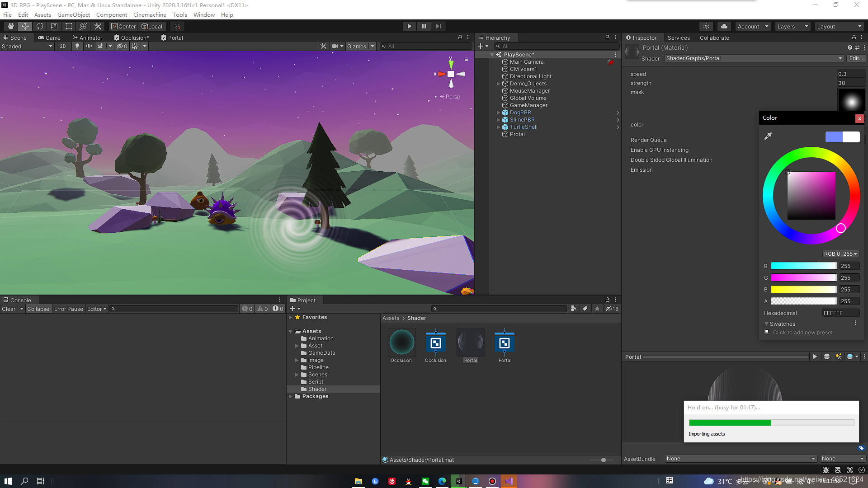Open the Cinemachine menu
The height and width of the screenshot is (488, 868).
coord(150,14)
